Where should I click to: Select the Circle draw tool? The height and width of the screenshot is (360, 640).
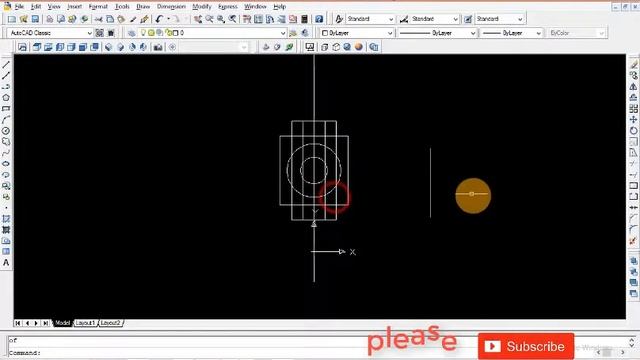(x=6, y=131)
